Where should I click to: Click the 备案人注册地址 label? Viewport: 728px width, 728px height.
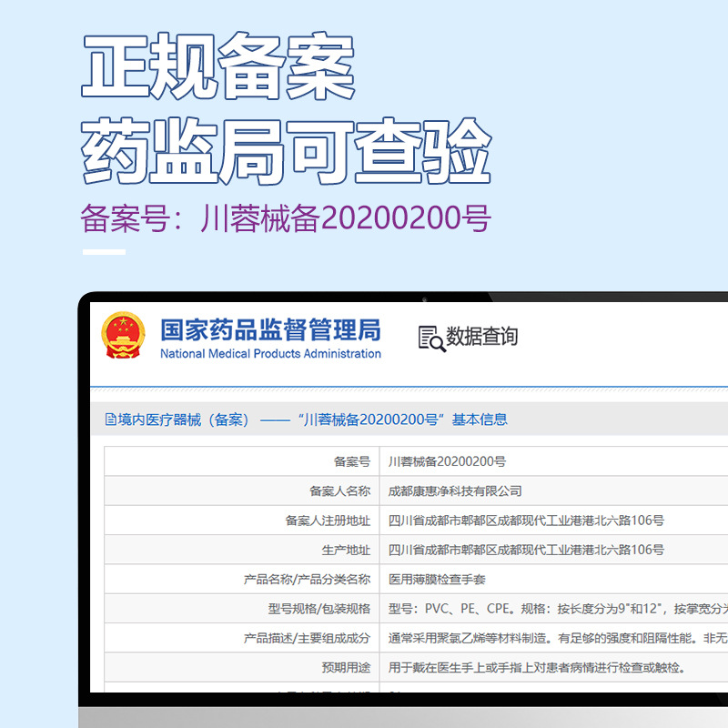coord(328,521)
